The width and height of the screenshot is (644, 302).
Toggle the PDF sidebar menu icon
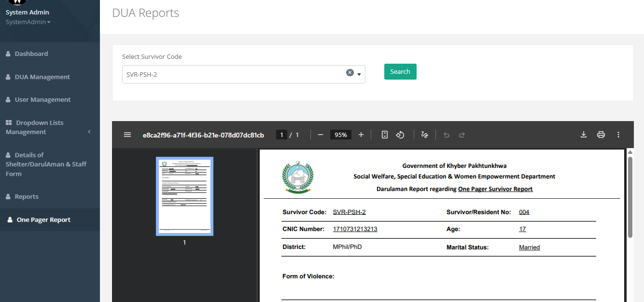pos(127,135)
